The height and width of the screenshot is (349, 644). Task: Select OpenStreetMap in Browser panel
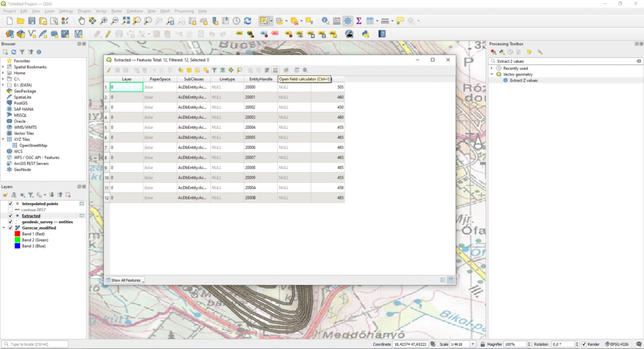[33, 145]
